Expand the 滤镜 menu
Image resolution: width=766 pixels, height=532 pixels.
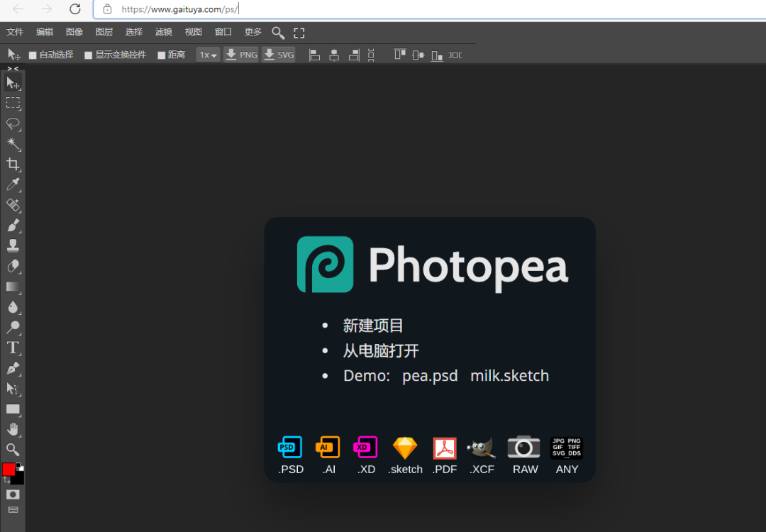164,32
